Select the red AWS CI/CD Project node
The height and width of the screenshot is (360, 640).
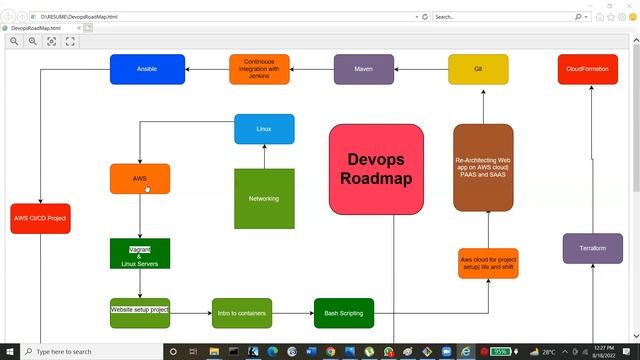40,218
